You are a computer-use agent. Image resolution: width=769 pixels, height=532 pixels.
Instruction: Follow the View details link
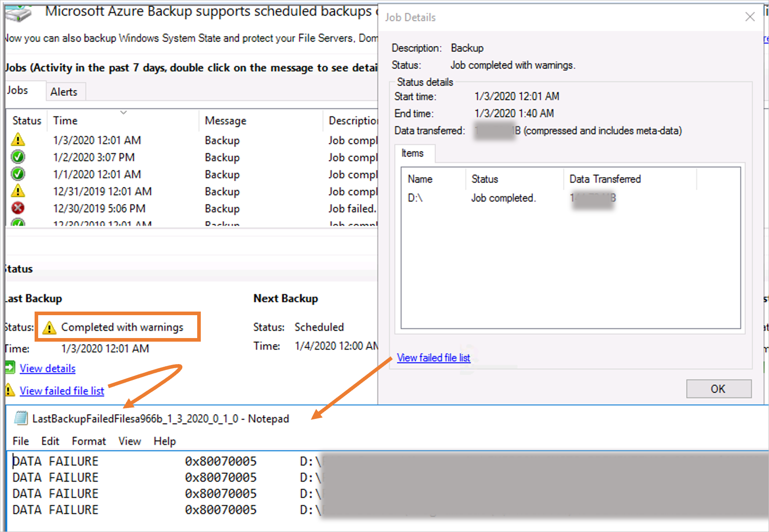pos(47,368)
